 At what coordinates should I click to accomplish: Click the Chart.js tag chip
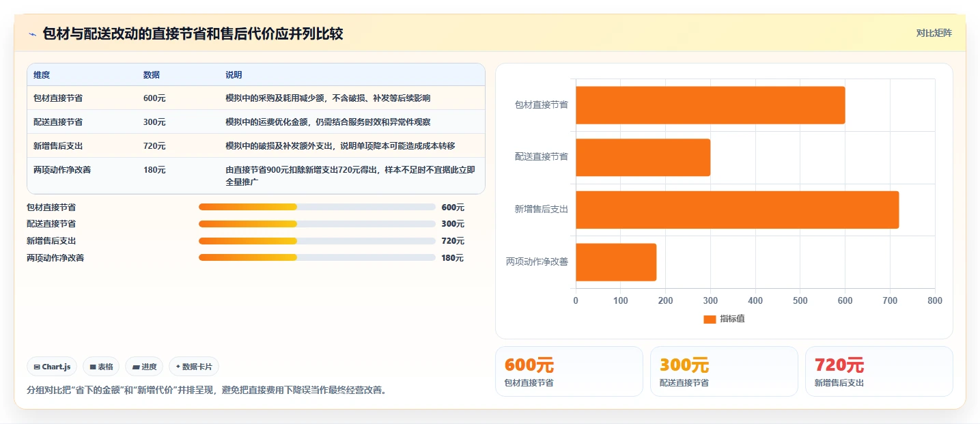[53, 367]
